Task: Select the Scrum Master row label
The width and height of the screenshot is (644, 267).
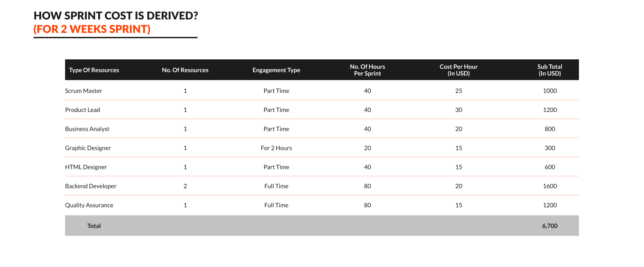Action: pyautogui.click(x=84, y=91)
